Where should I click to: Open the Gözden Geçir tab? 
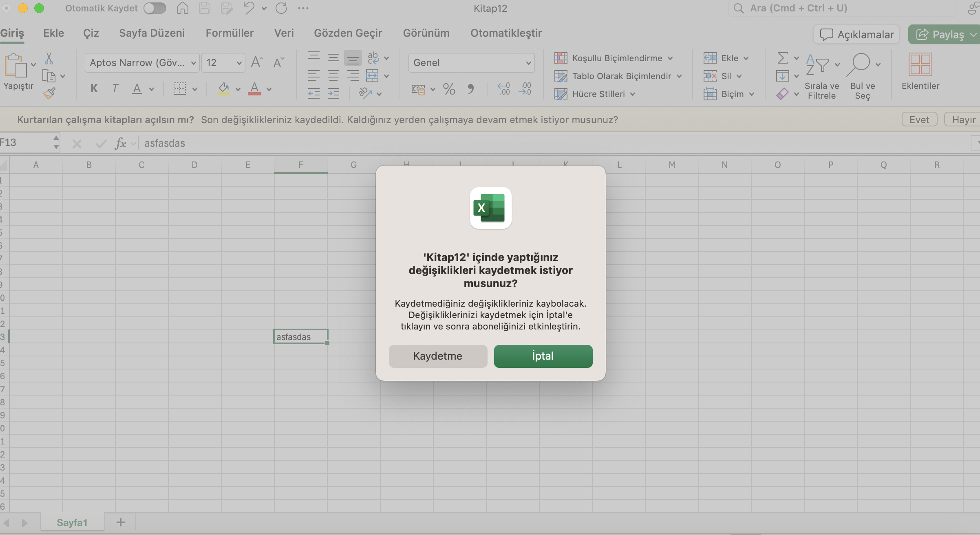[x=348, y=33]
